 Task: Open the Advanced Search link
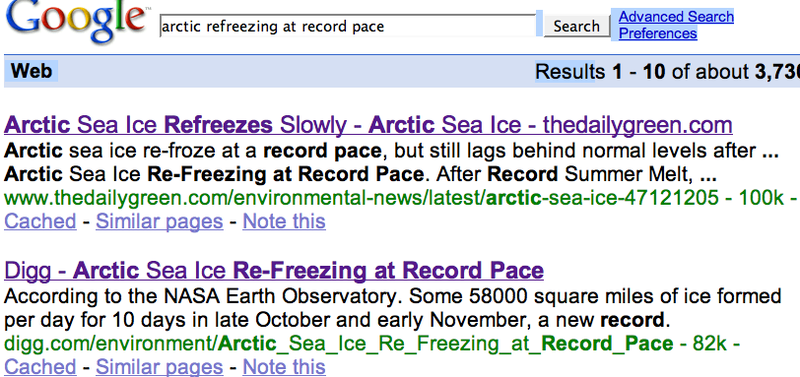[x=676, y=17]
